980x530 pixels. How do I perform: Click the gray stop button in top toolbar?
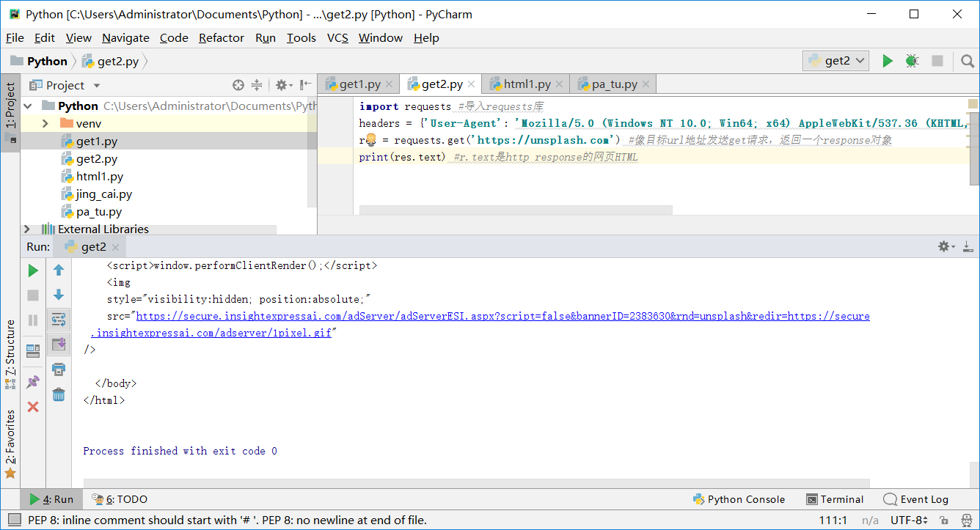(x=937, y=61)
